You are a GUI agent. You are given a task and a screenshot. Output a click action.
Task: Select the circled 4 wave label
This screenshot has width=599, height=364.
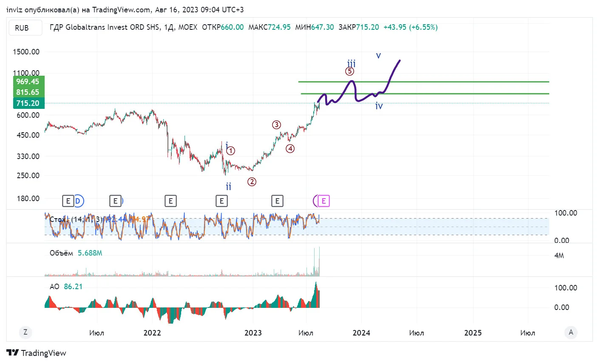(x=290, y=148)
